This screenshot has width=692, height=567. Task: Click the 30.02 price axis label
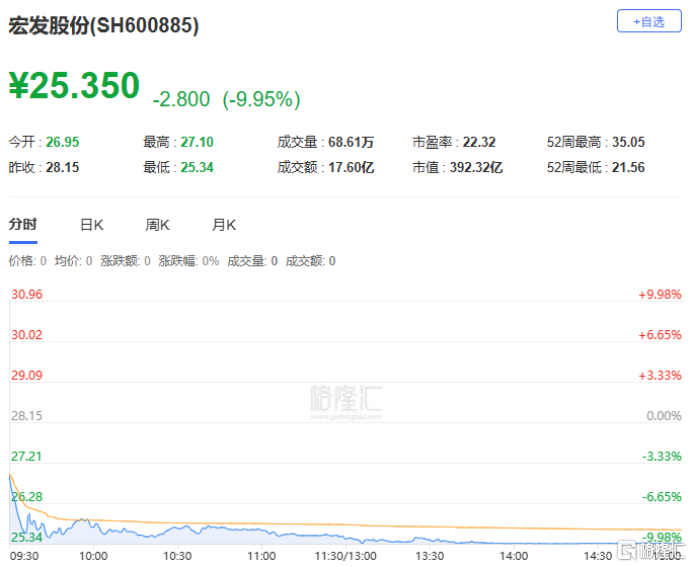[x=27, y=335]
